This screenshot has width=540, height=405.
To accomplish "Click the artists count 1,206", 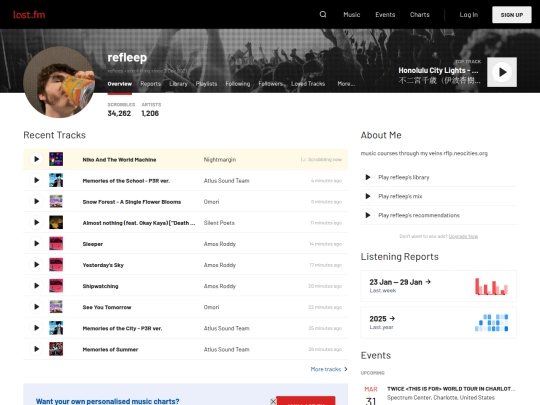I will (150, 113).
